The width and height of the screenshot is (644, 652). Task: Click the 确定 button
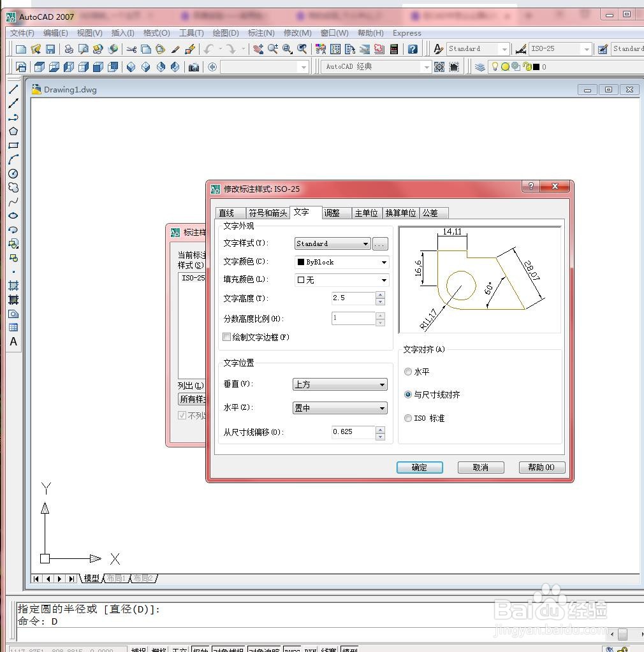pyautogui.click(x=420, y=467)
